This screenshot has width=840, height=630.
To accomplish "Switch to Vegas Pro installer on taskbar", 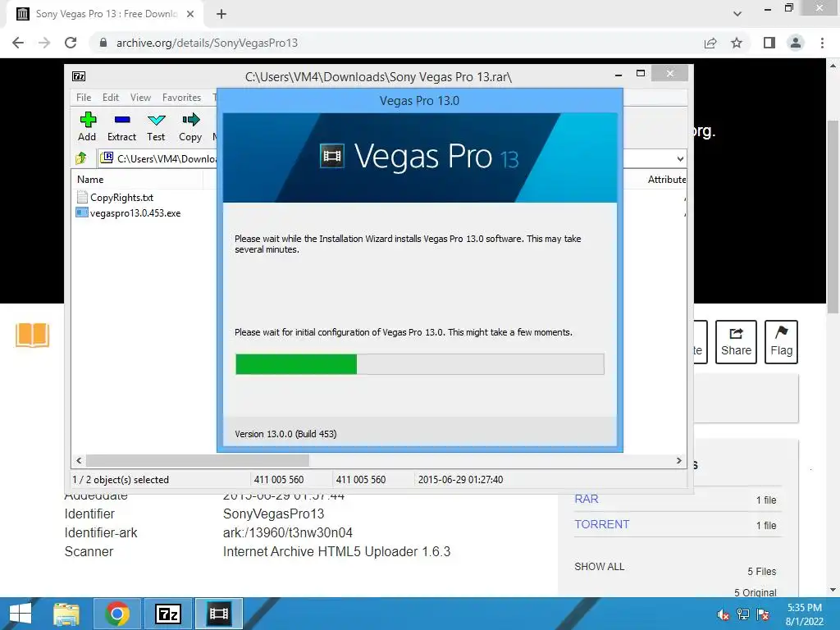I will point(218,614).
